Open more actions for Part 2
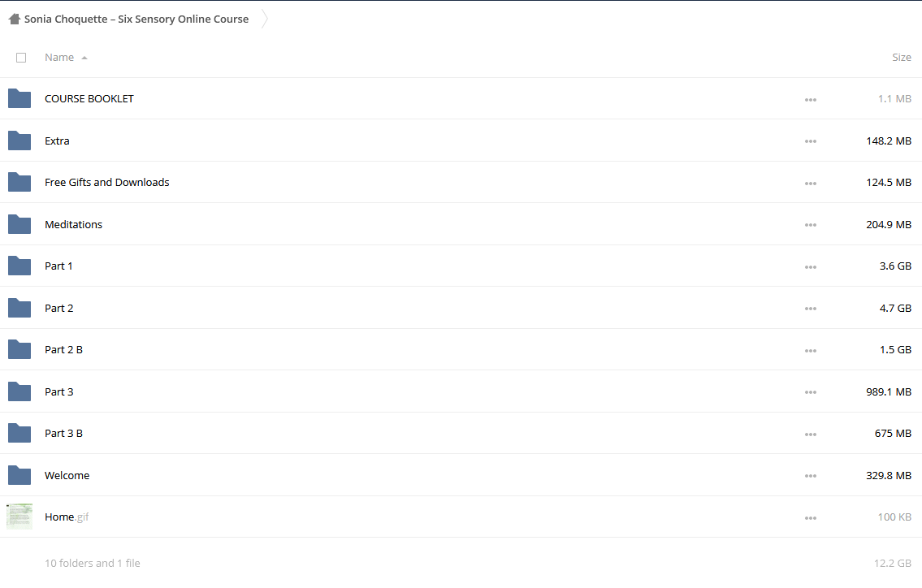Viewport: 922px width, 588px height. pyautogui.click(x=810, y=309)
